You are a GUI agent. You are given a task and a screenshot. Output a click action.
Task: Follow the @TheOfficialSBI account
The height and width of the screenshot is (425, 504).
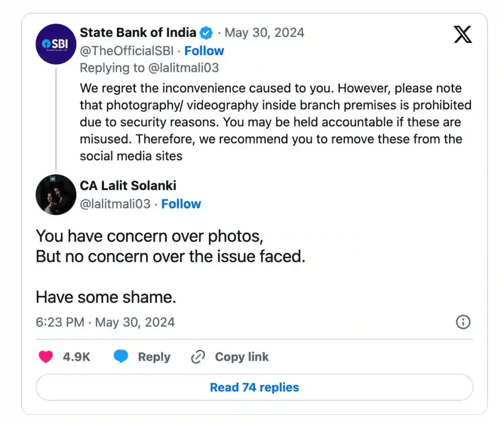(204, 51)
